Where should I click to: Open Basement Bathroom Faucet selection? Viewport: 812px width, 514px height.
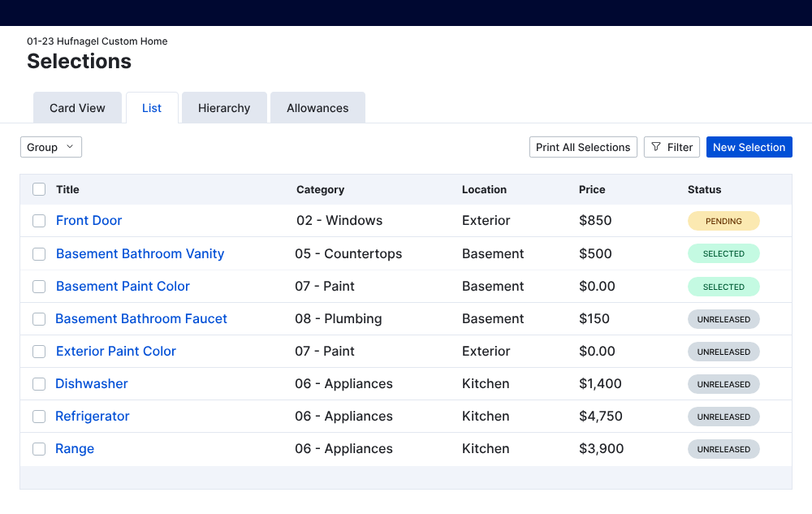pos(140,319)
